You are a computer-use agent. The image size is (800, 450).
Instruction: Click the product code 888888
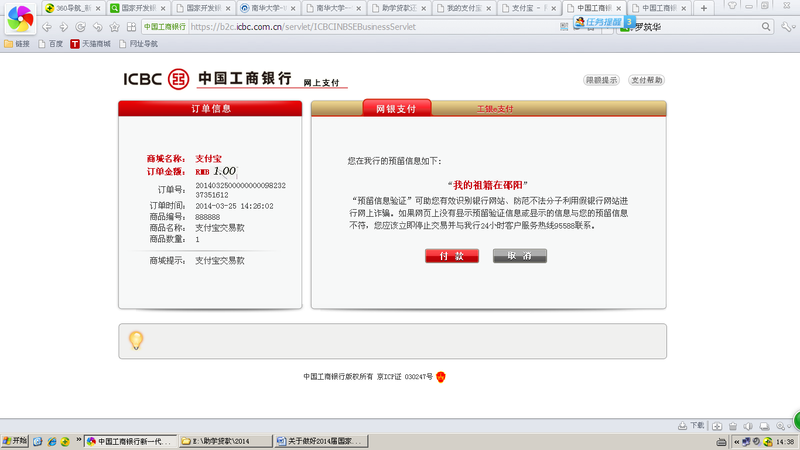(x=208, y=217)
